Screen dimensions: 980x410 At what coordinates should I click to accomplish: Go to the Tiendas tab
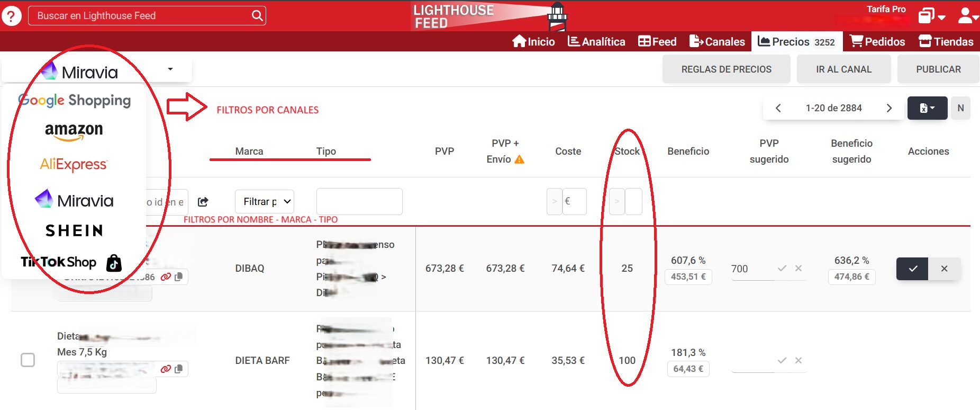(x=946, y=41)
